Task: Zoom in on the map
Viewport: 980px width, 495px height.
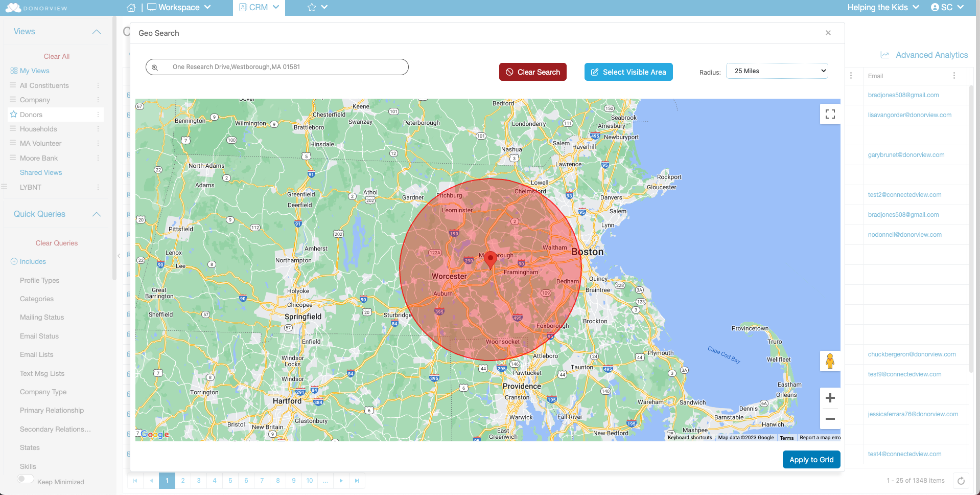Action: coord(830,398)
